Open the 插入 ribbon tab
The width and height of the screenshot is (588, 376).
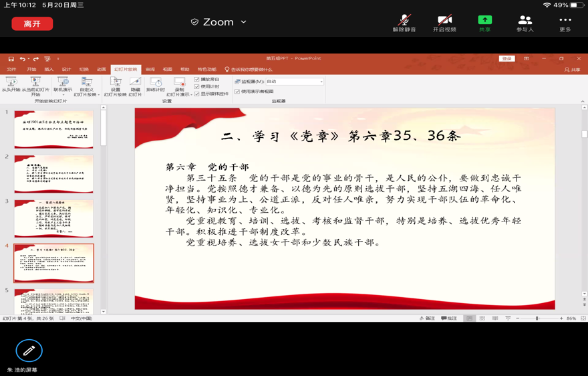coord(49,70)
